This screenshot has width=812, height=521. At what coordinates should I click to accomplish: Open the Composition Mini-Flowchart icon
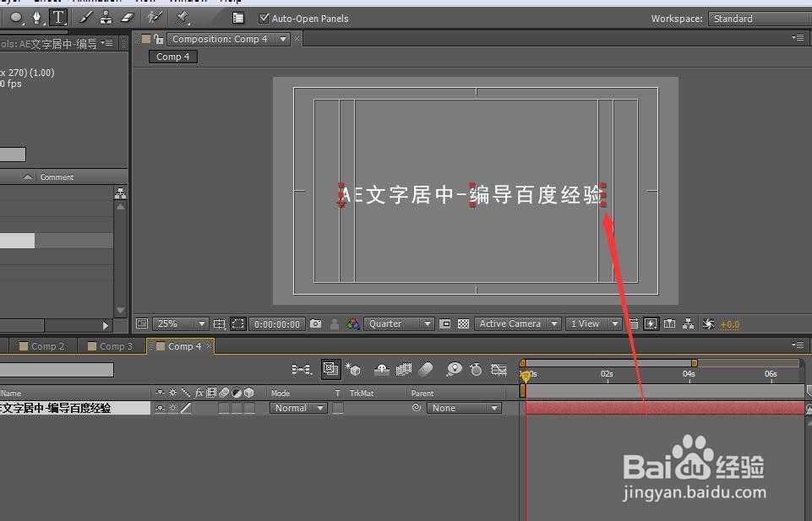click(302, 369)
